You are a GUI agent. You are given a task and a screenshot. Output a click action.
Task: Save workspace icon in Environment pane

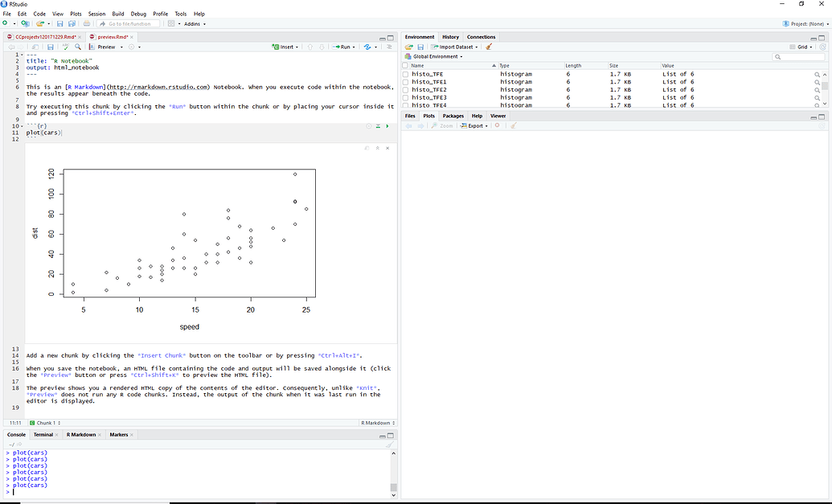(420, 47)
